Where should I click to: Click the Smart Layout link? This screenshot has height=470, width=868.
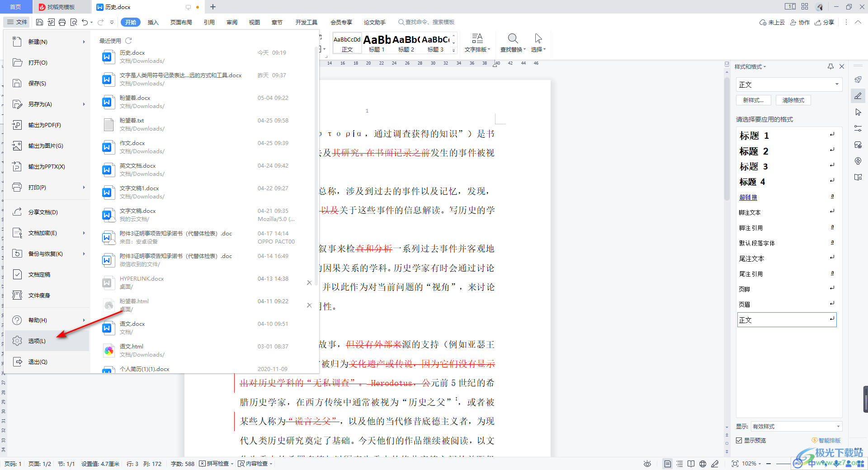click(x=826, y=440)
